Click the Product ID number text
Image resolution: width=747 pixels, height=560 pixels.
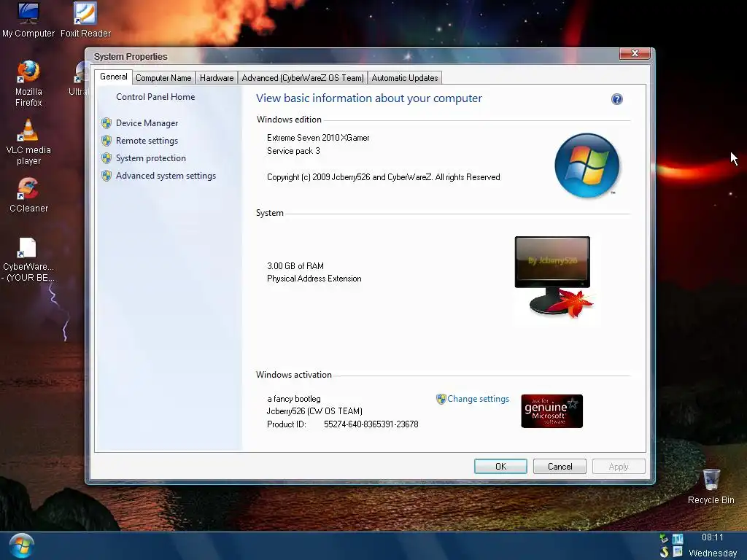coord(371,424)
